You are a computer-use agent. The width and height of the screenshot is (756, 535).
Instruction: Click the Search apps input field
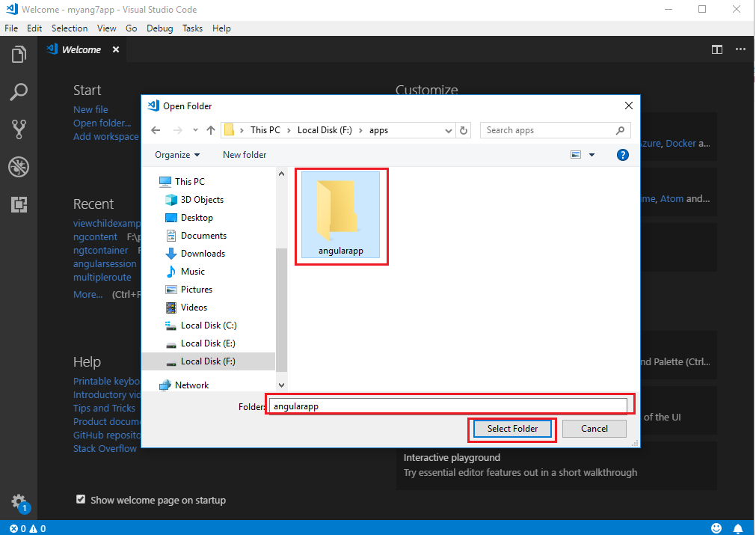point(548,130)
